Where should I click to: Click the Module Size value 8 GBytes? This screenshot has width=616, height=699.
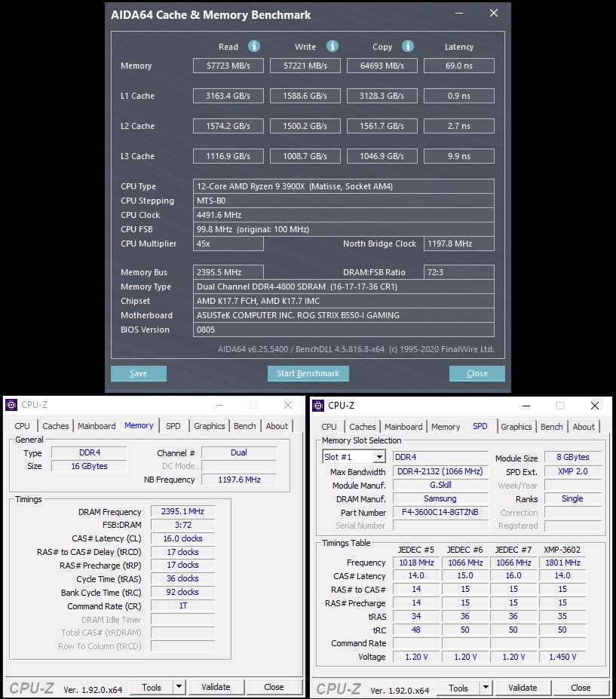[573, 457]
